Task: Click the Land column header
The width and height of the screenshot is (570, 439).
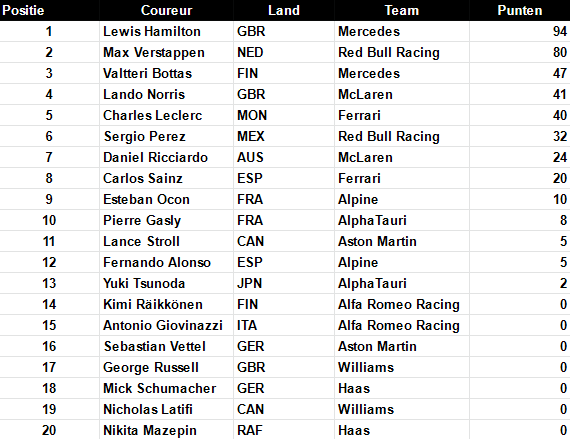Action: click(284, 10)
